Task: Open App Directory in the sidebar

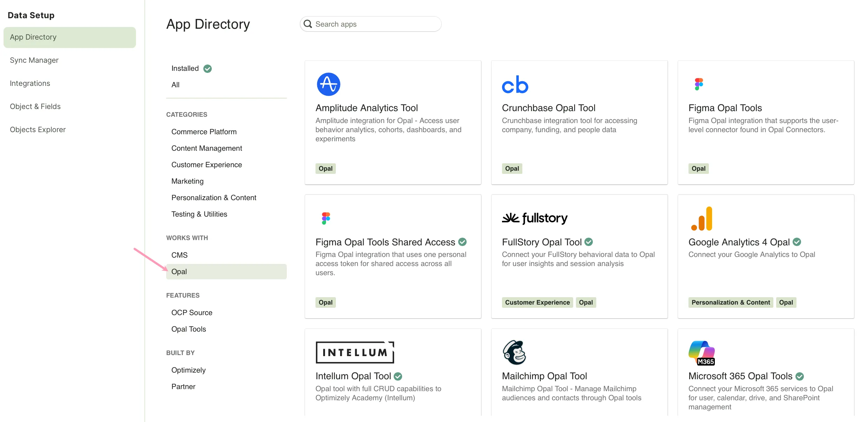Action: pyautogui.click(x=70, y=37)
